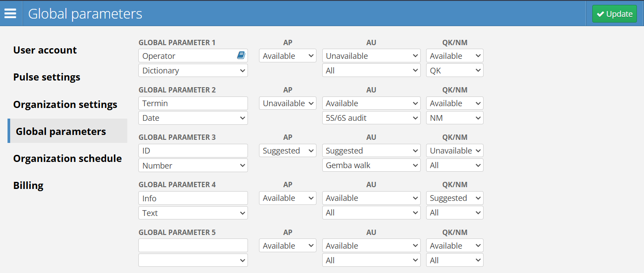
Task: Open AP Unavailable dropdown for parameter 2
Action: click(x=288, y=104)
